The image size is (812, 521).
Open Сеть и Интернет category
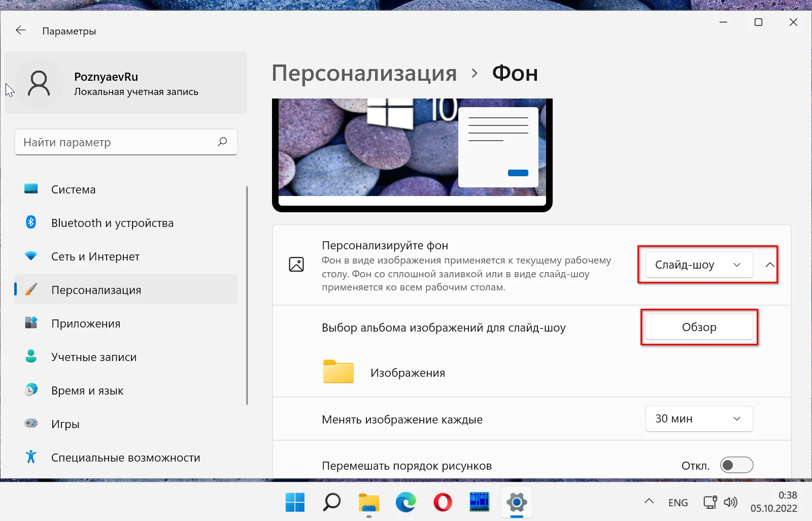click(x=126, y=256)
